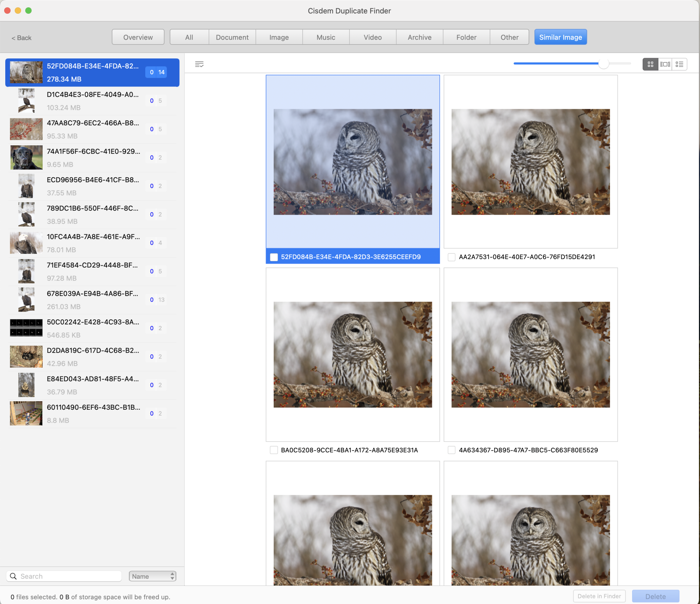Image resolution: width=700 pixels, height=604 pixels.
Task: Switch to filmstrip preview view
Action: tap(665, 64)
